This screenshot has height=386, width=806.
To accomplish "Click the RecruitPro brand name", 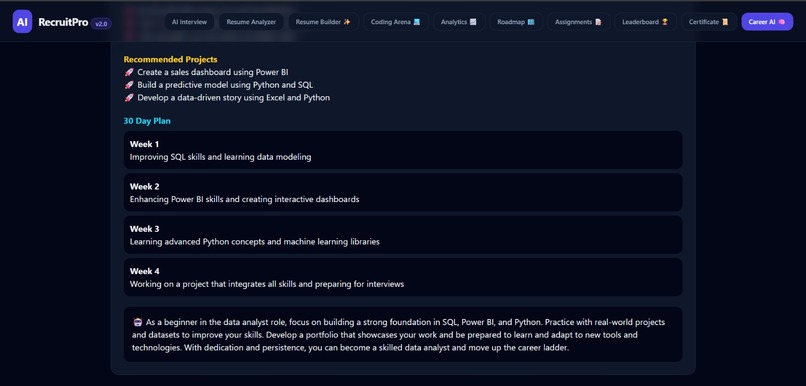I will [x=63, y=22].
